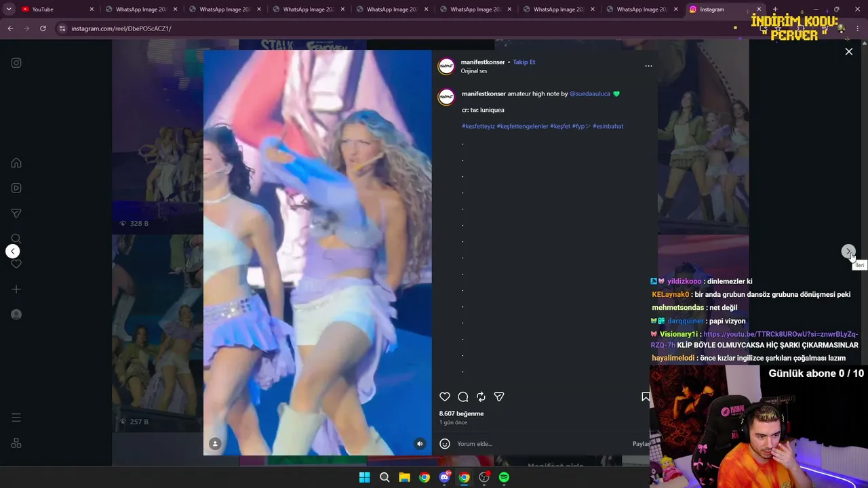Close the YouTube browser tab
Image resolution: width=868 pixels, height=488 pixels.
click(x=92, y=9)
